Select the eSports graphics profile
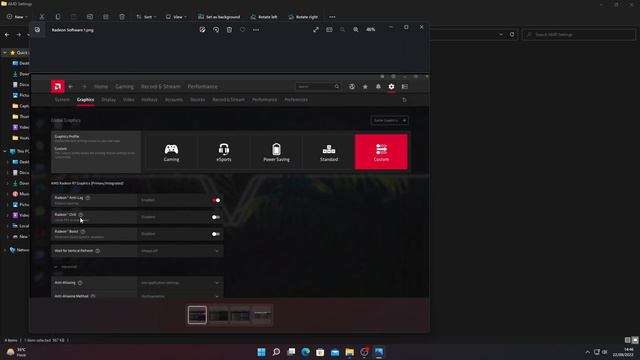 point(224,152)
